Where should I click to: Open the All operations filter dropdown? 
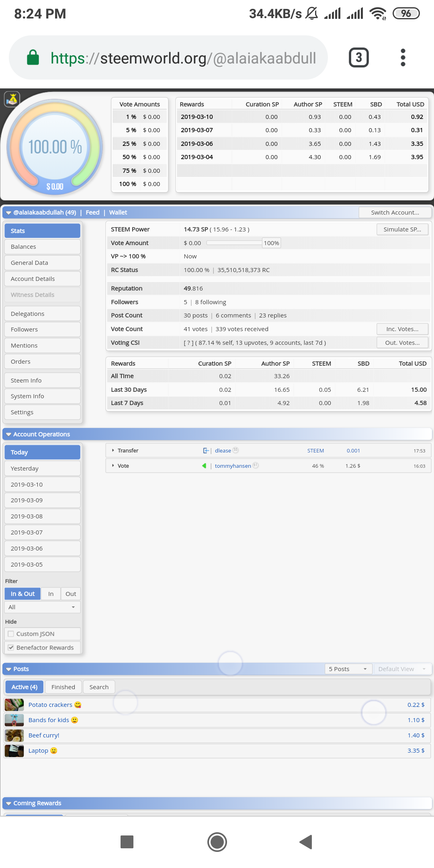click(x=42, y=607)
